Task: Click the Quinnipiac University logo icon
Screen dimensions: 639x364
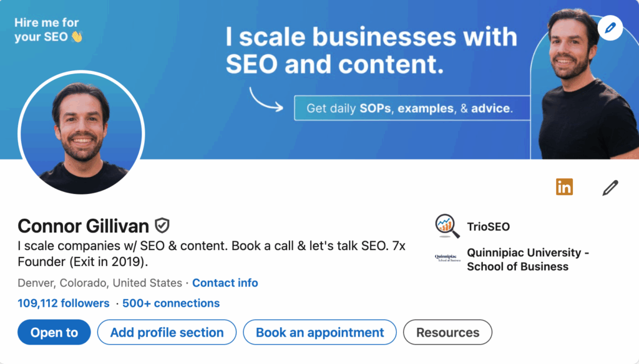Action: (x=445, y=259)
